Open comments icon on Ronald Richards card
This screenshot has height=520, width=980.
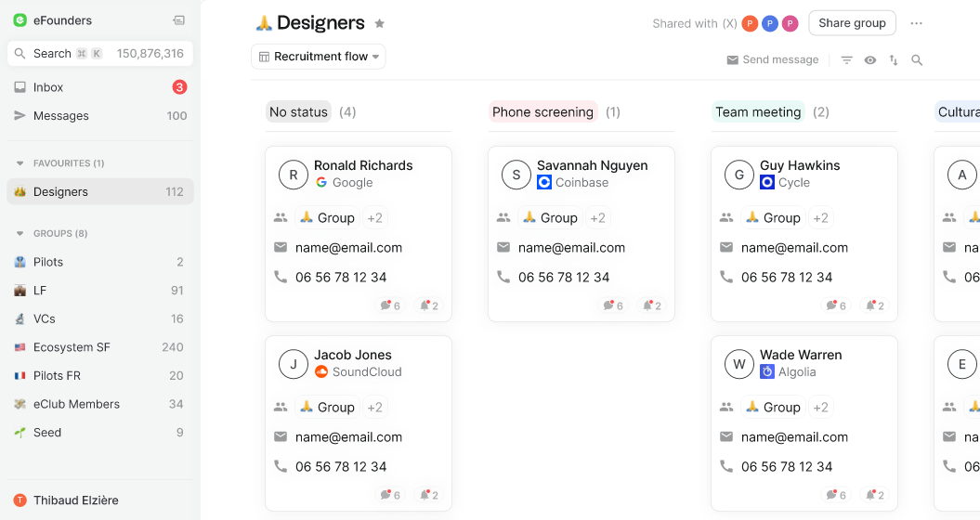[x=390, y=305]
